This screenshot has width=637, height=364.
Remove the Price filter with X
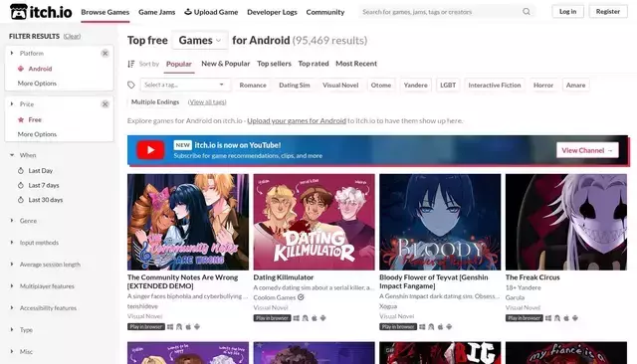(105, 104)
